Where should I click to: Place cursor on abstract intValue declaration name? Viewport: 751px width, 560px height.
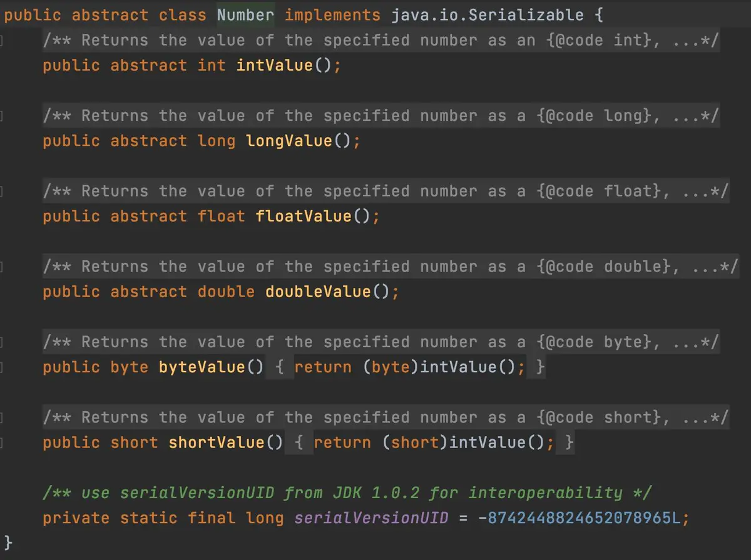pos(274,66)
